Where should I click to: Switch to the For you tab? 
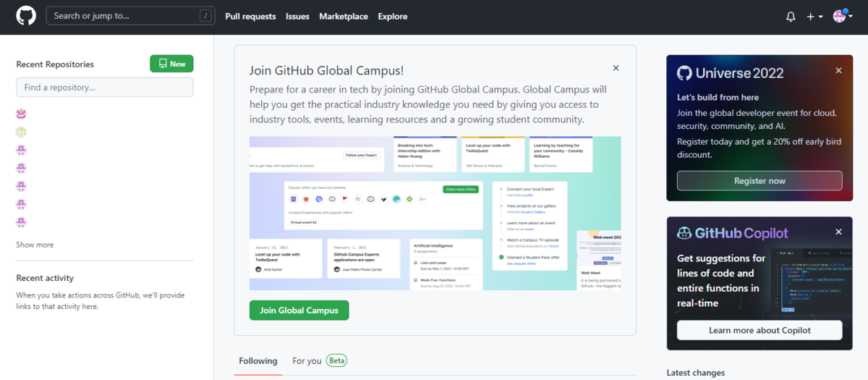[307, 360]
